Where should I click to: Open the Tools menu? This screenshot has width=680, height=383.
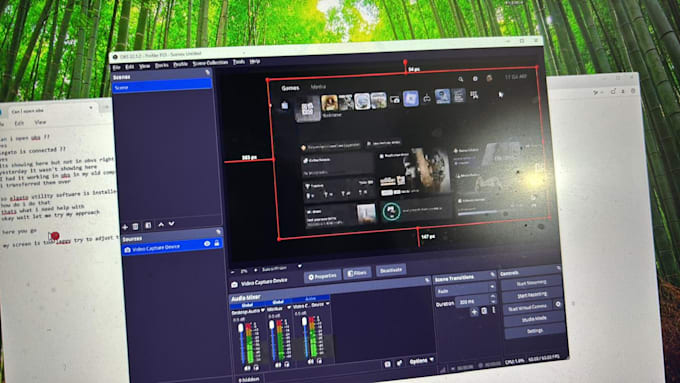[x=239, y=62]
